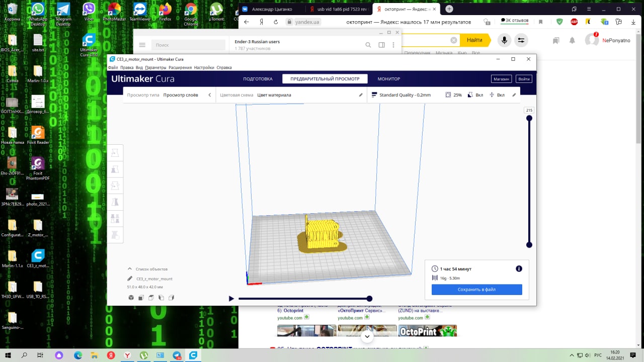The image size is (644, 362).
Task: Click Сохранить в файл button
Action: tap(476, 290)
